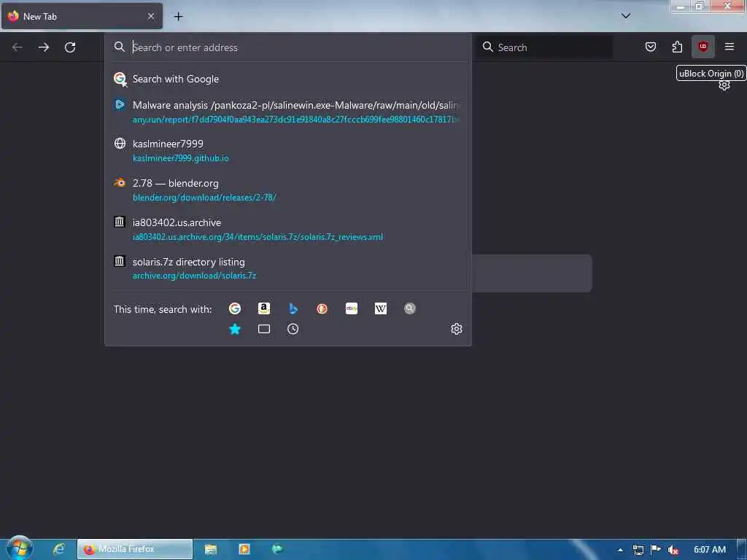Reload the current page

click(70, 47)
